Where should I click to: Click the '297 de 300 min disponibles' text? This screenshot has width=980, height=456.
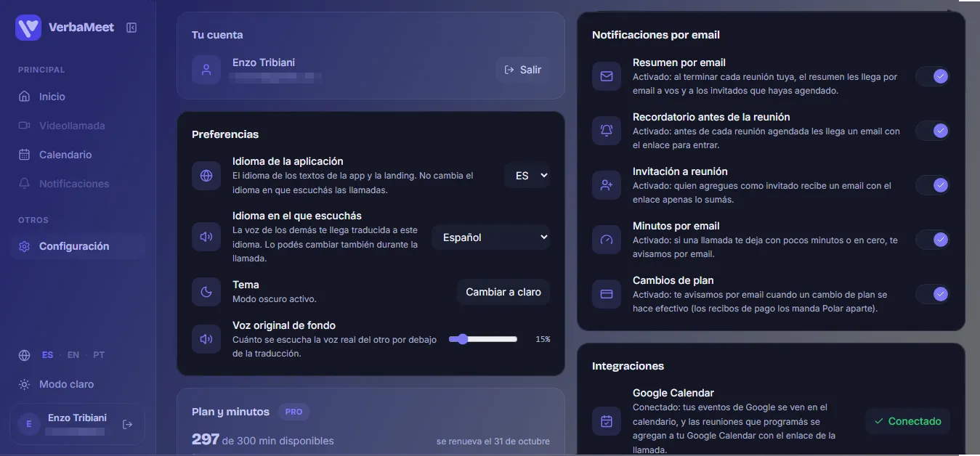(x=263, y=440)
